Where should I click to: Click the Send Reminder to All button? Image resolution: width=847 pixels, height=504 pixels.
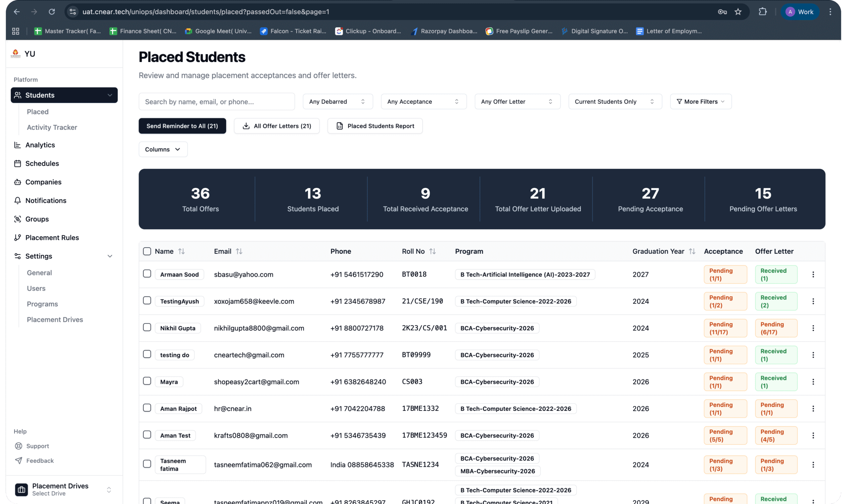tap(182, 126)
